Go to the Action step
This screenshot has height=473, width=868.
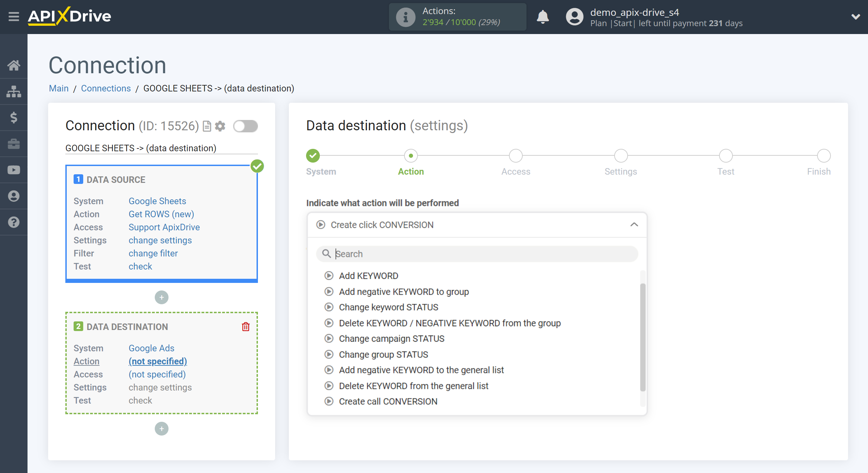[411, 156]
